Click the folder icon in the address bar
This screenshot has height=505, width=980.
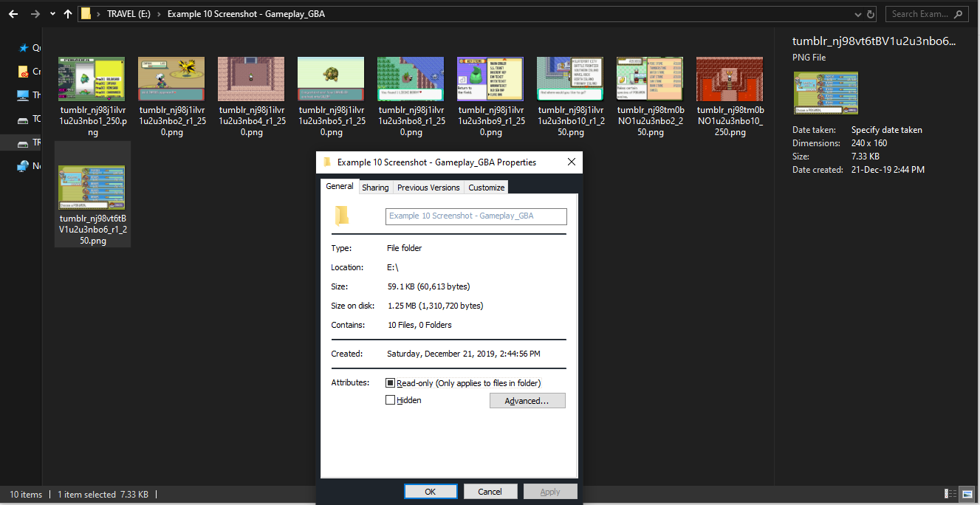tap(86, 14)
